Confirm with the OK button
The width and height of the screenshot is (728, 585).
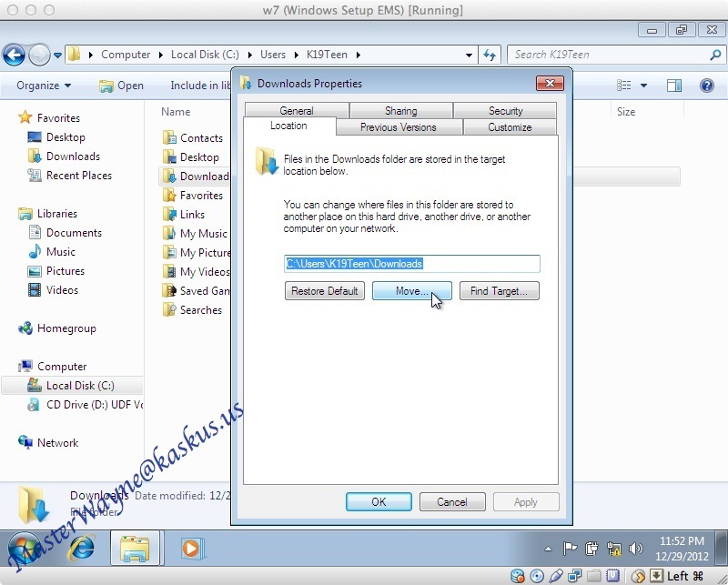(x=379, y=502)
